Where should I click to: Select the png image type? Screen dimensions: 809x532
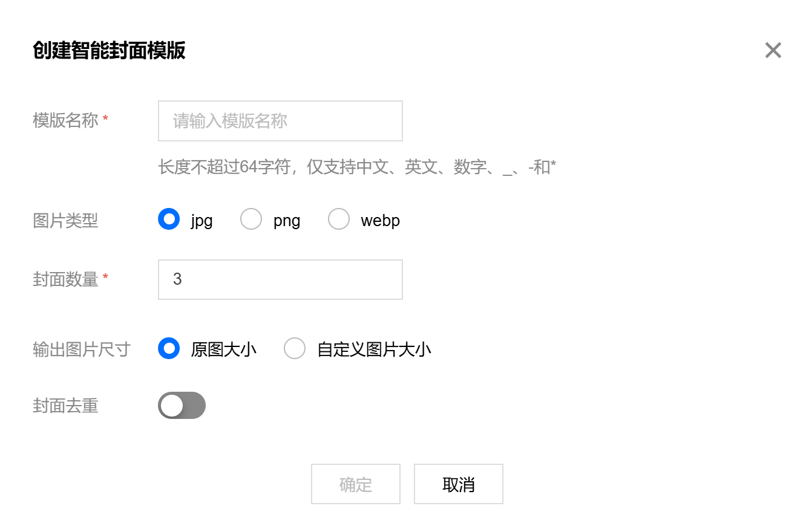point(251,219)
